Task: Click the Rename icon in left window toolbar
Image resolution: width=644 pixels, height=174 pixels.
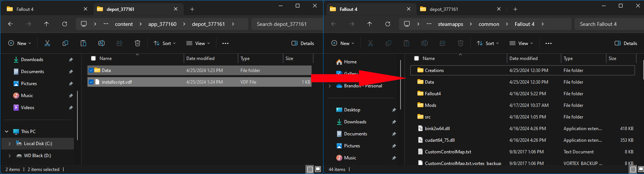Action: (101, 43)
